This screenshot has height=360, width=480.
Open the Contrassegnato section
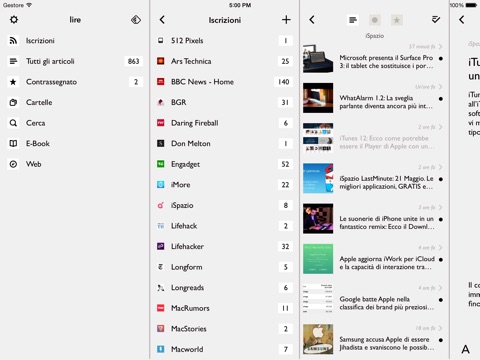tap(75, 82)
